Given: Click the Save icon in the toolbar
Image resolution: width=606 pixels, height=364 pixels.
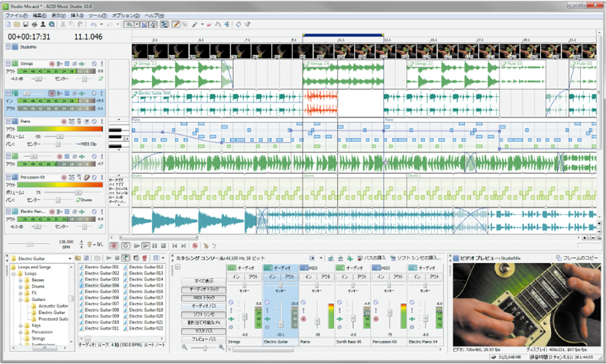Looking at the screenshot, I should 24,24.
